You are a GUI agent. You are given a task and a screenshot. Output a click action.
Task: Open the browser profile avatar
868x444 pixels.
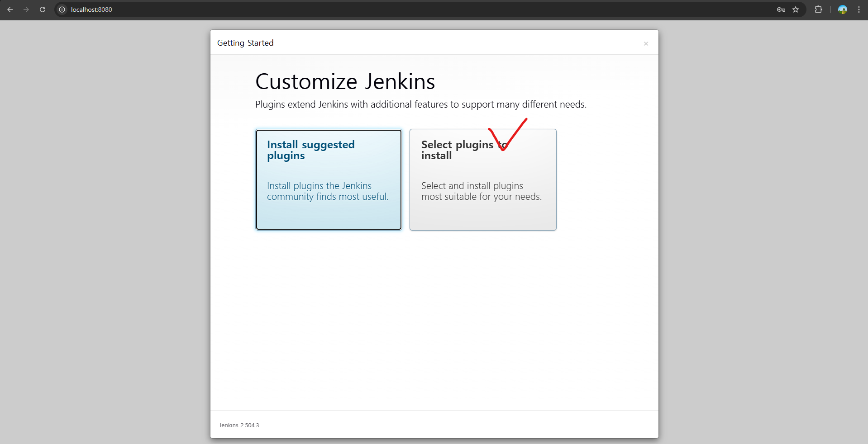[x=843, y=9]
